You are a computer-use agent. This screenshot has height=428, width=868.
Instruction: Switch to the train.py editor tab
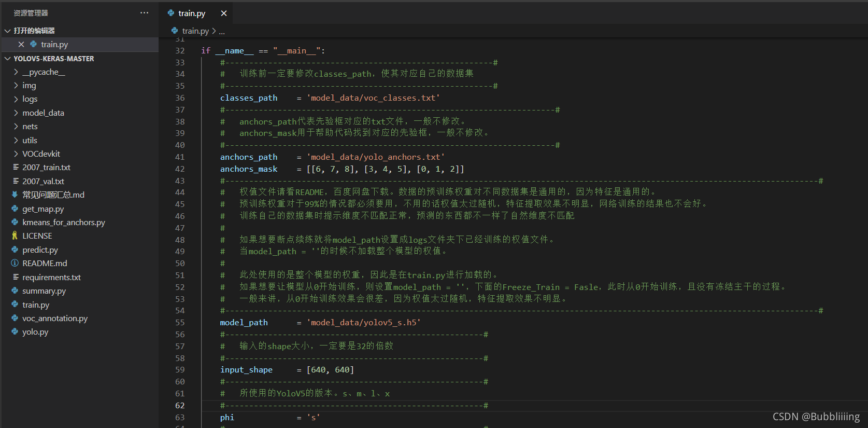[192, 13]
